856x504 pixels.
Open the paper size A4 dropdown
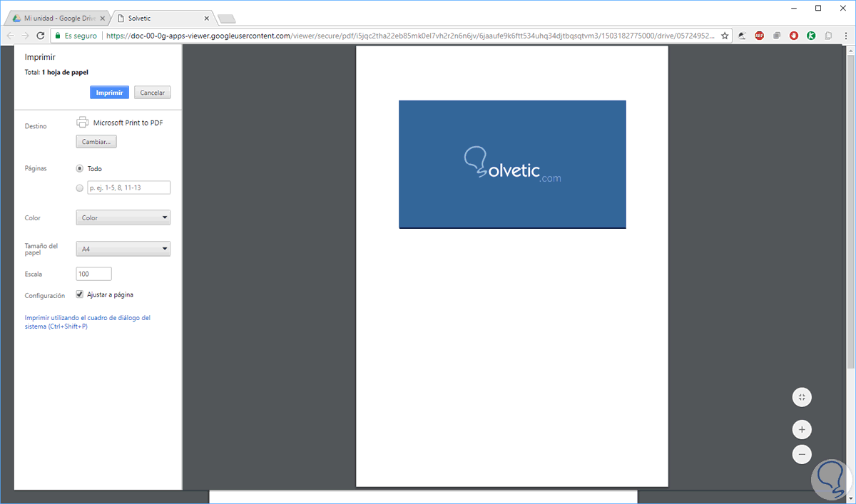(x=123, y=249)
